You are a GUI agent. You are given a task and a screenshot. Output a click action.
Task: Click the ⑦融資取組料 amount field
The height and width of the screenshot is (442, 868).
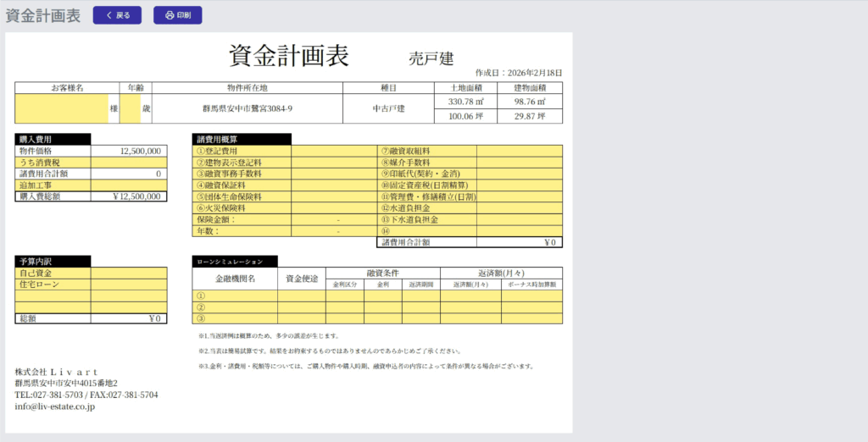coord(519,151)
